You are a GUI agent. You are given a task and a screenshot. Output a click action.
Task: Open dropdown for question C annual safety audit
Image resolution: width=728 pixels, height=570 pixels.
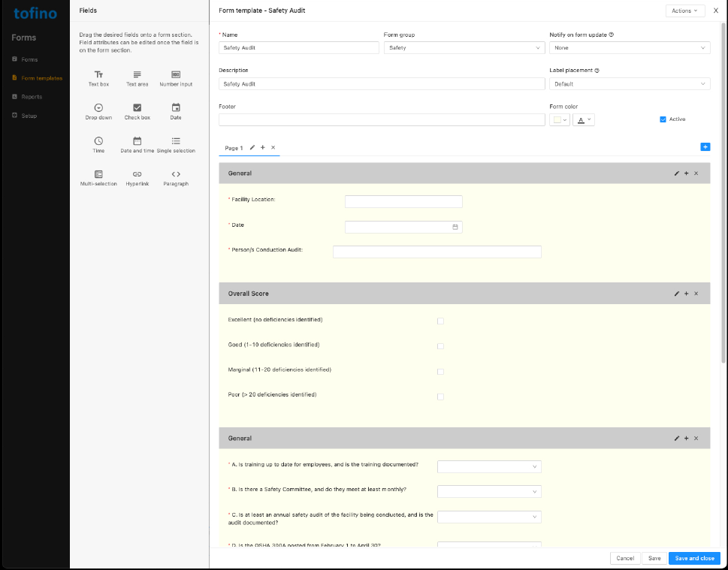[489, 517]
